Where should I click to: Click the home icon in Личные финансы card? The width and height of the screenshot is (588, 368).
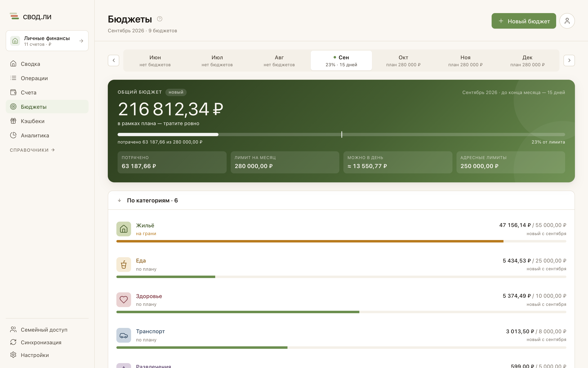pyautogui.click(x=15, y=41)
